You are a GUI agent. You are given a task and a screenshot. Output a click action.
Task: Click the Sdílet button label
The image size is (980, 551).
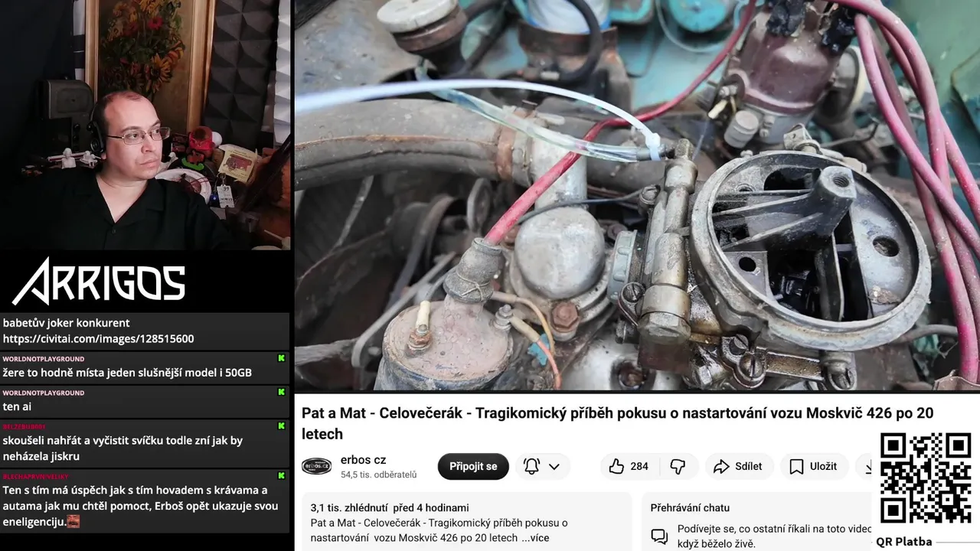pos(748,466)
